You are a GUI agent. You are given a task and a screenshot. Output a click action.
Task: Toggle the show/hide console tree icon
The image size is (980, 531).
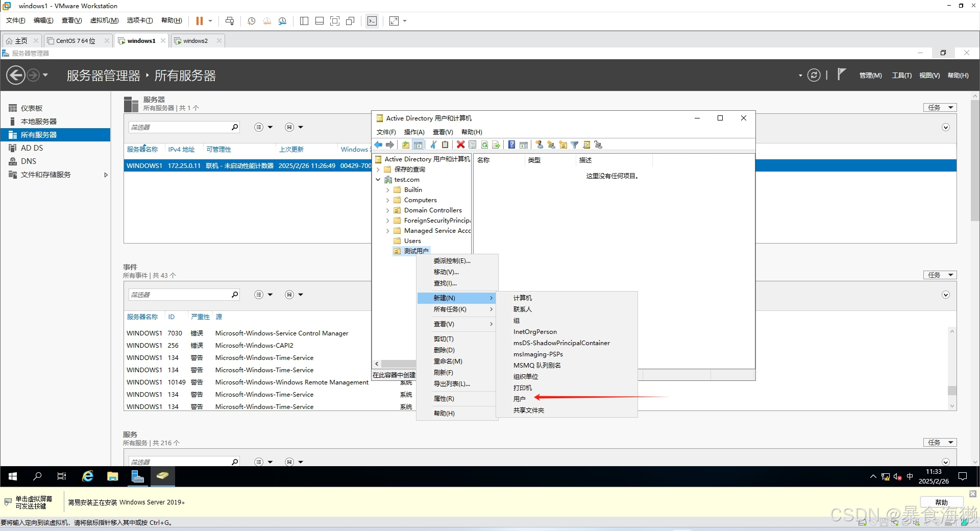[418, 145]
